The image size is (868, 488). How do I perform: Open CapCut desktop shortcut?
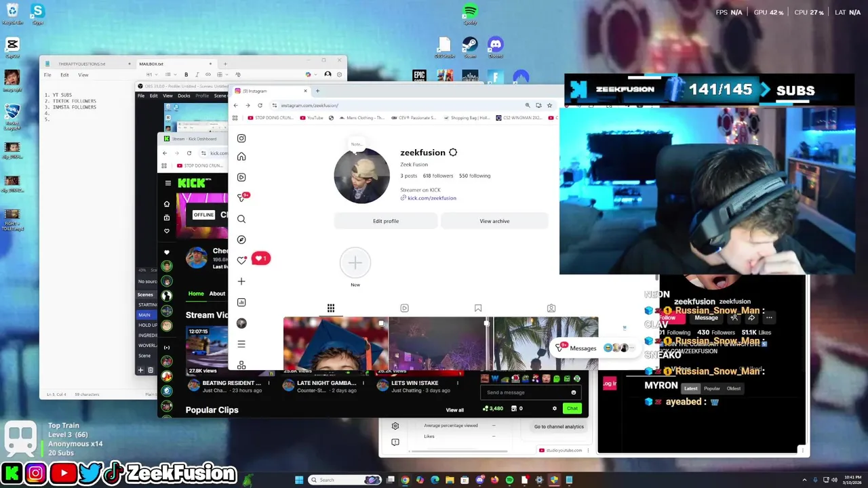12,47
